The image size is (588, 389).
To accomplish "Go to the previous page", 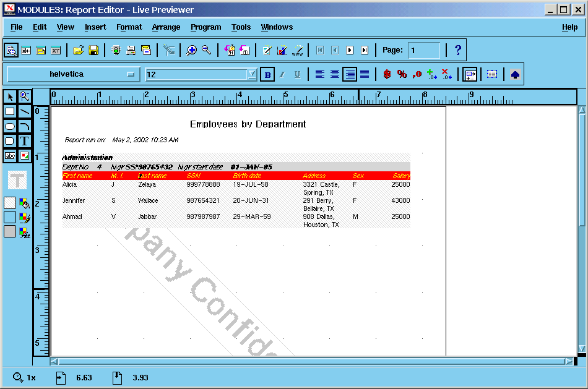I will click(335, 50).
